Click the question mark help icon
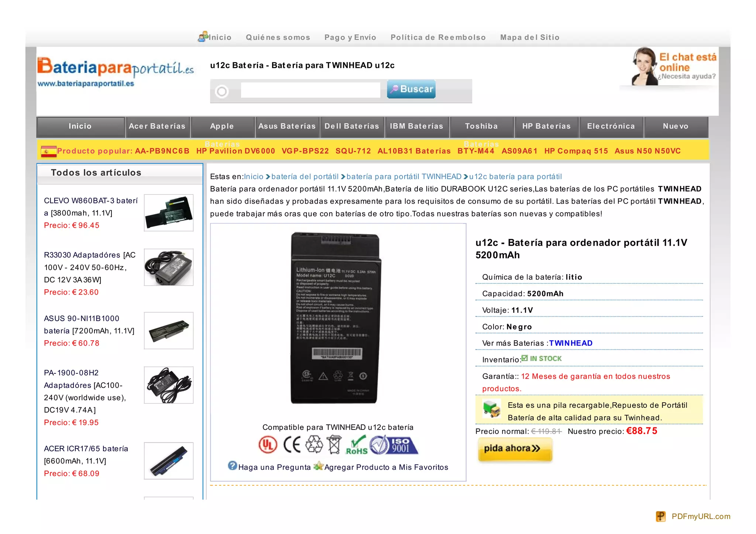Viewport: 756px width, 534px height. tap(232, 466)
